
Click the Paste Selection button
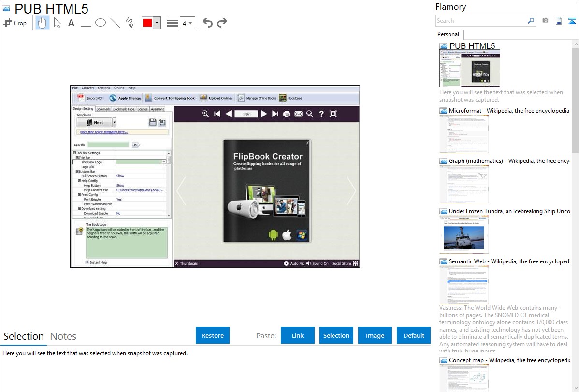click(336, 335)
